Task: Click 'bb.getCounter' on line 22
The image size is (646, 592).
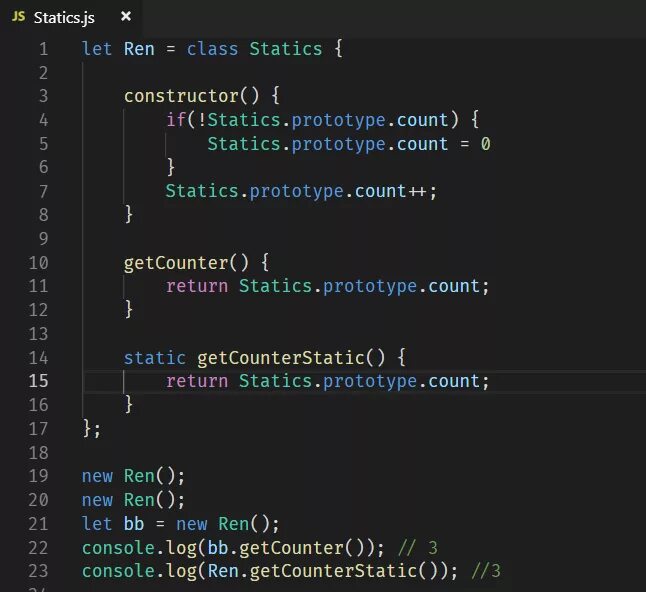Action: pyautogui.click(x=276, y=548)
